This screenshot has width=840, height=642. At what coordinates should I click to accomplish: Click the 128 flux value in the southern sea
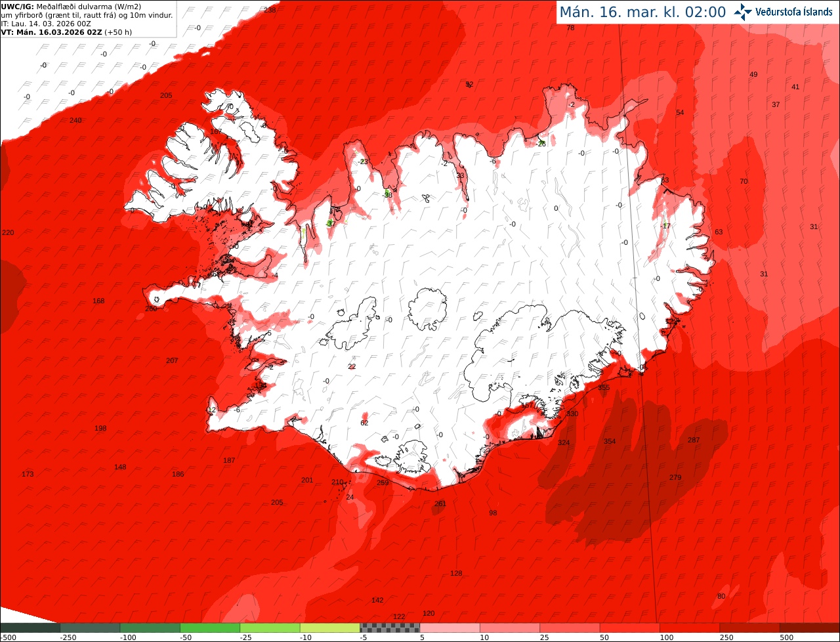456,573
